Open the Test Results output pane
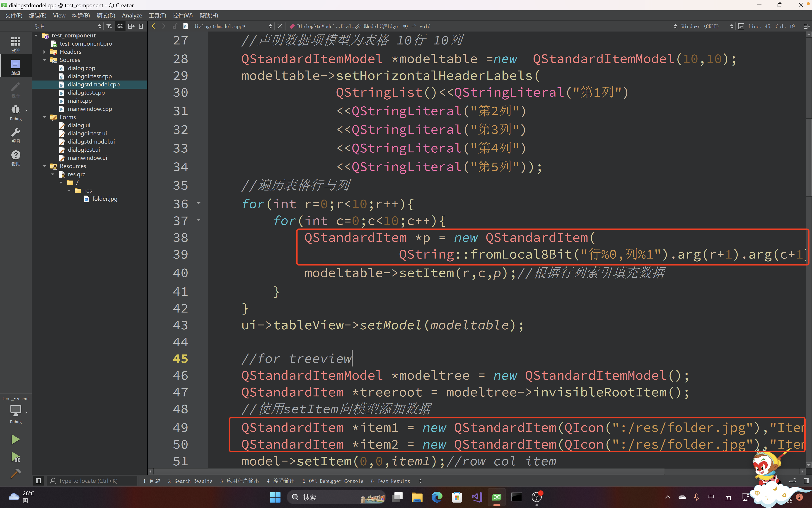This screenshot has height=508, width=812. coord(391,481)
